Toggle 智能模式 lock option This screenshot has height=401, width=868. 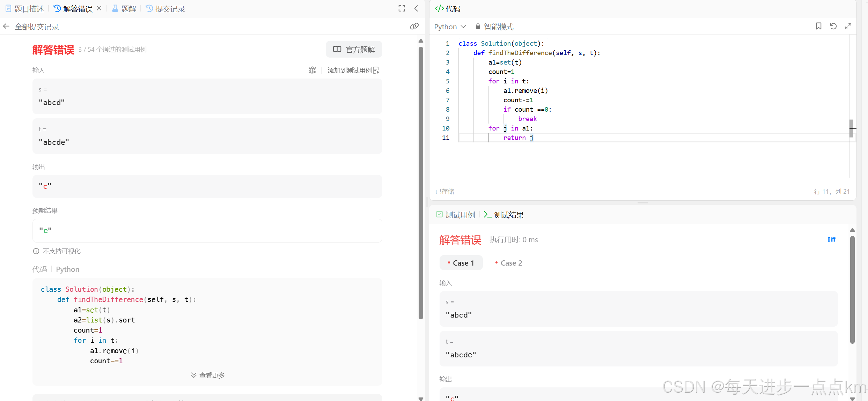click(494, 27)
